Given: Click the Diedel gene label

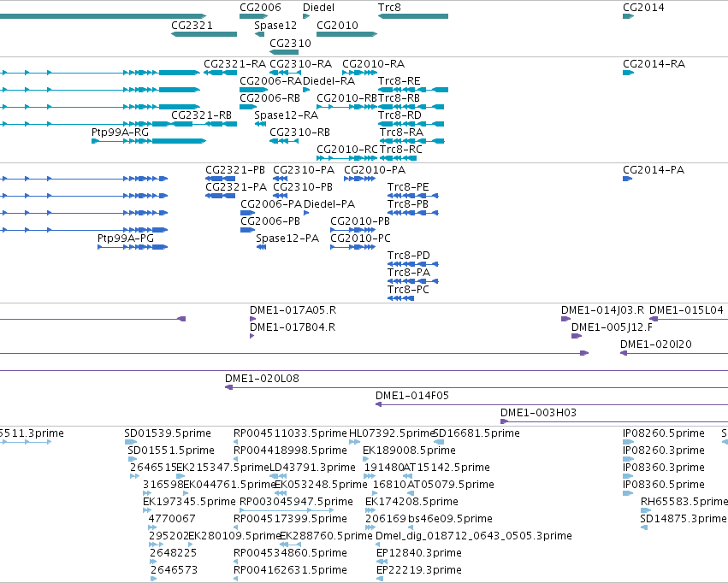Looking at the screenshot, I should click(x=318, y=8).
